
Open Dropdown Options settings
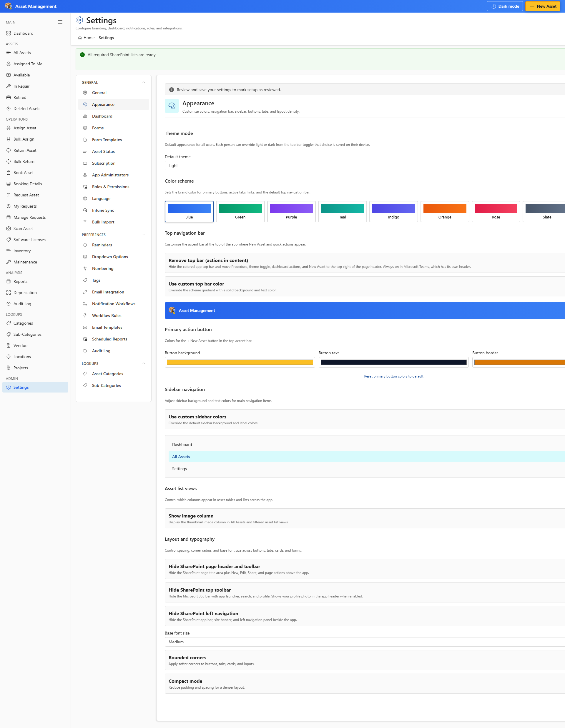click(x=113, y=257)
